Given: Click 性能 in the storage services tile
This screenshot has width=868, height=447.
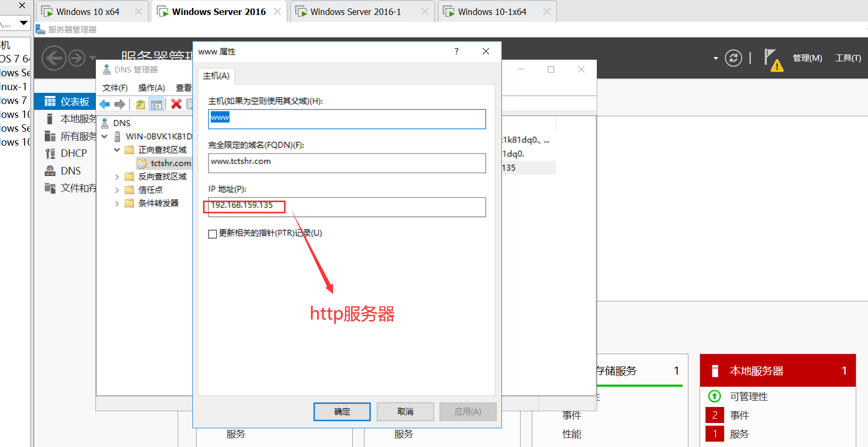Looking at the screenshot, I should coord(572,434).
